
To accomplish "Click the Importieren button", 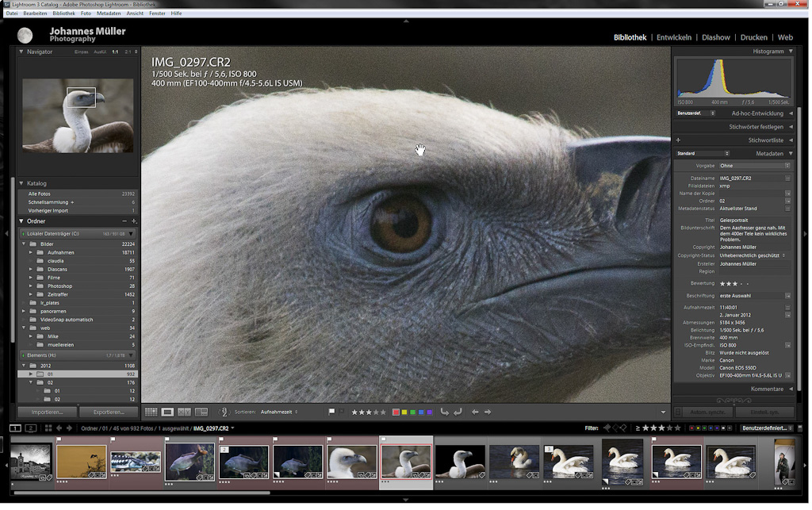I will 47,412.
